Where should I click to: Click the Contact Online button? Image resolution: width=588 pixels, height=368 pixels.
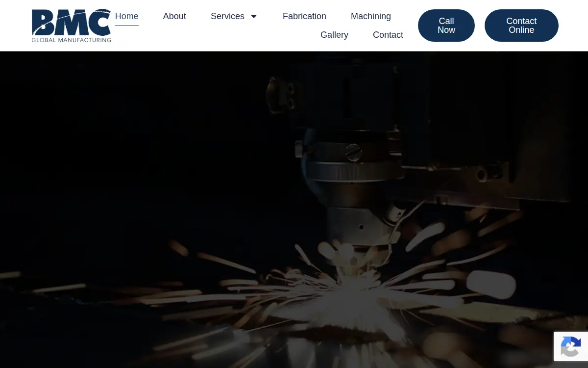click(521, 26)
